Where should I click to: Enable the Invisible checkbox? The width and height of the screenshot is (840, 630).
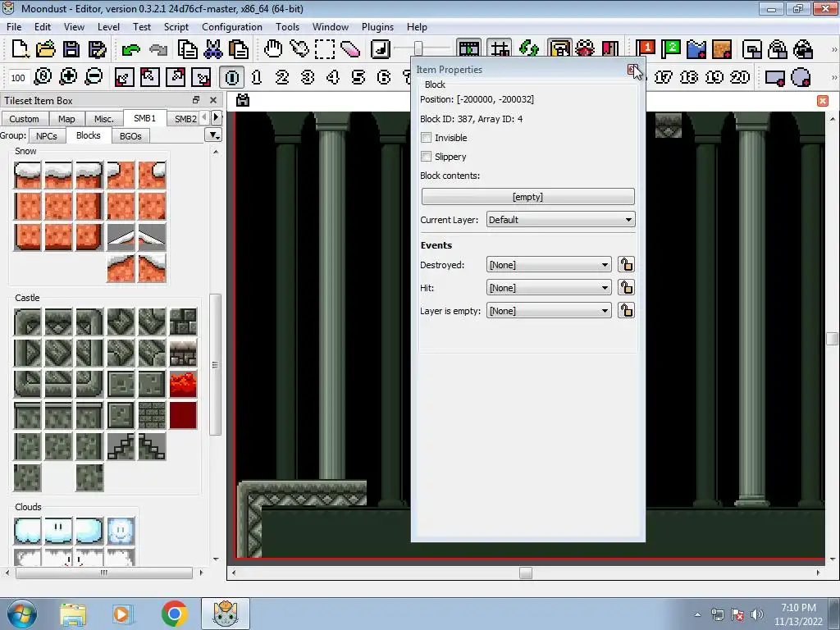pos(427,138)
